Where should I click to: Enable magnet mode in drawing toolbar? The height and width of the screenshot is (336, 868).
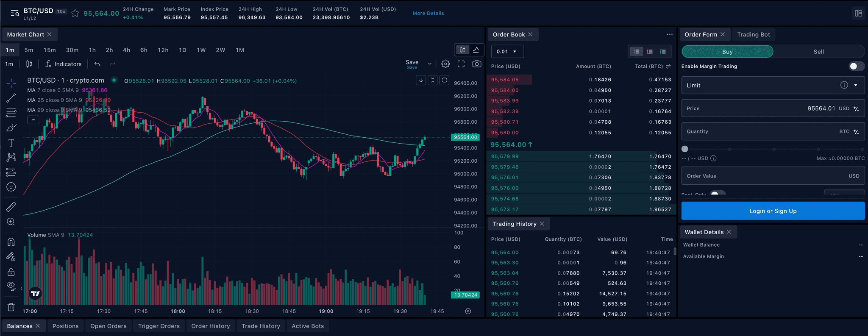pos(11,242)
